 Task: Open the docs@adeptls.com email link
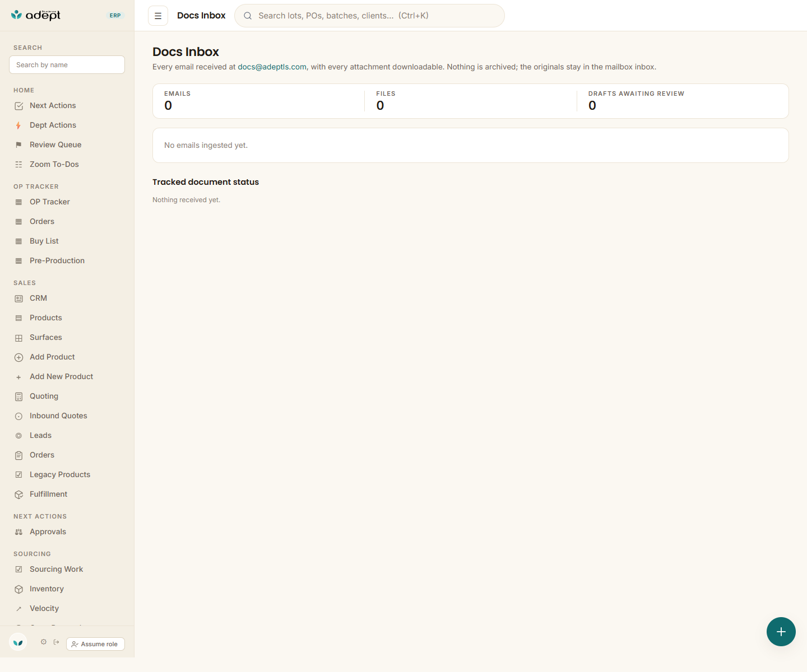pos(272,67)
